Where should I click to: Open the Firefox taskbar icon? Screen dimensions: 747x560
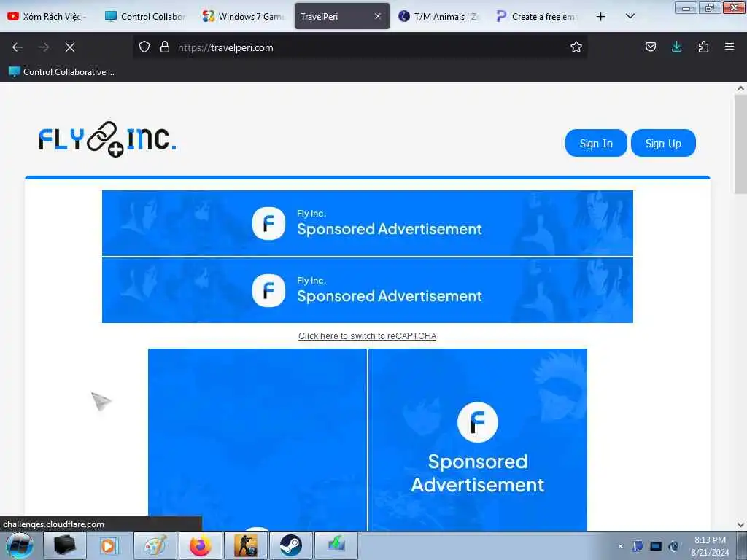pyautogui.click(x=201, y=545)
